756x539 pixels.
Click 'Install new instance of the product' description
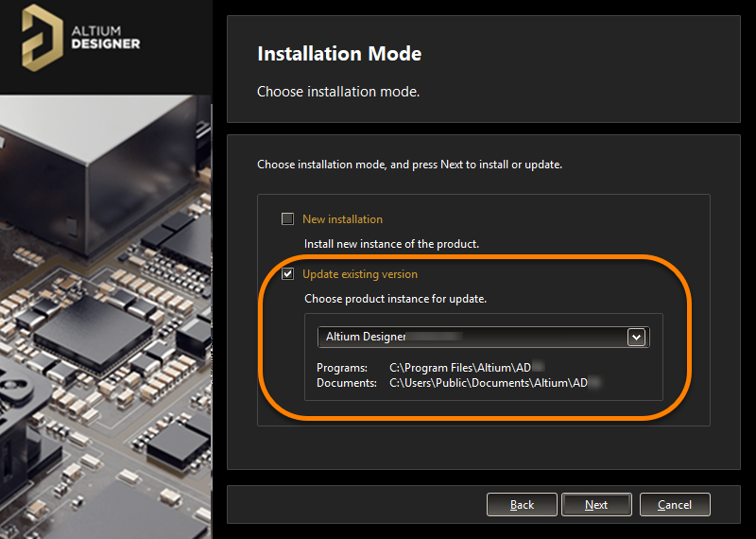click(391, 244)
